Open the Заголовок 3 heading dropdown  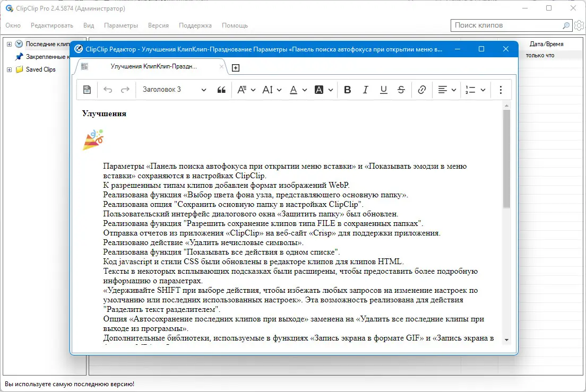174,90
